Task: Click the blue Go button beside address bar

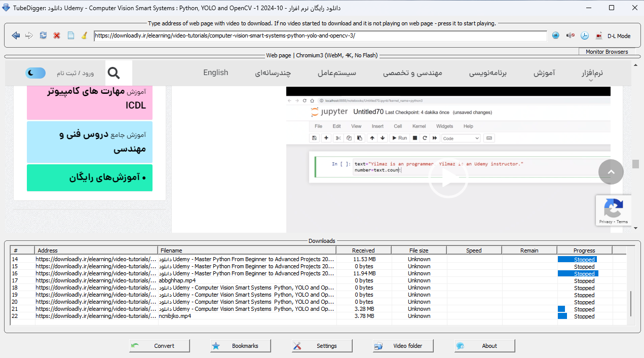Action: (556, 35)
